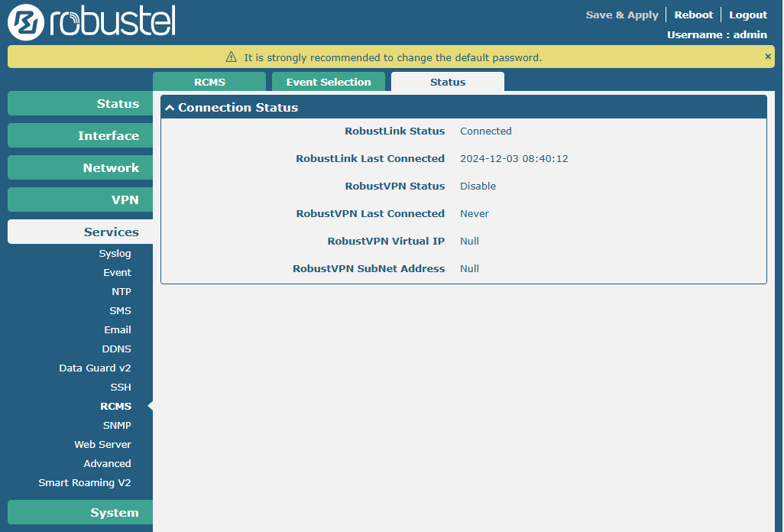Open SMS service settings
Screen dimensions: 784x532
tap(121, 310)
